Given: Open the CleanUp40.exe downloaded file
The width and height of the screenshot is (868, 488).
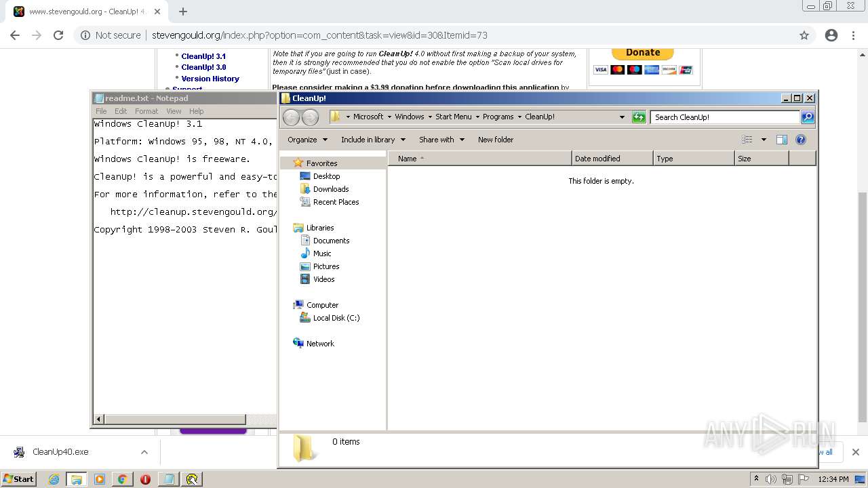Looking at the screenshot, I should tap(60, 452).
